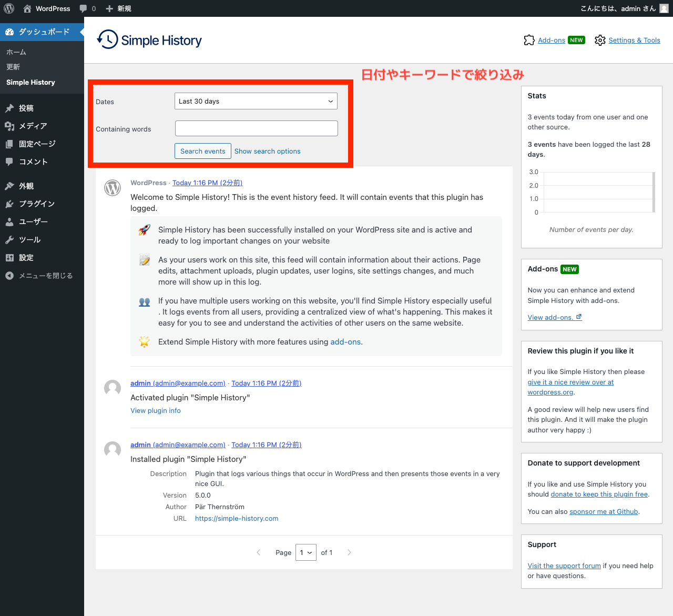Click sponsor me at Github link
Viewport: 673px width, 616px height.
point(604,511)
